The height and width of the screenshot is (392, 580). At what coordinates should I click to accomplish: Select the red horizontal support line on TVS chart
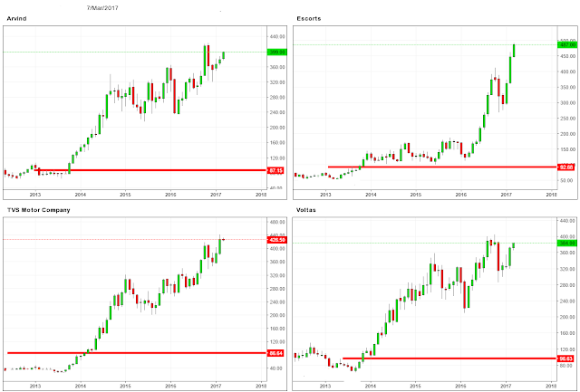coord(137,353)
